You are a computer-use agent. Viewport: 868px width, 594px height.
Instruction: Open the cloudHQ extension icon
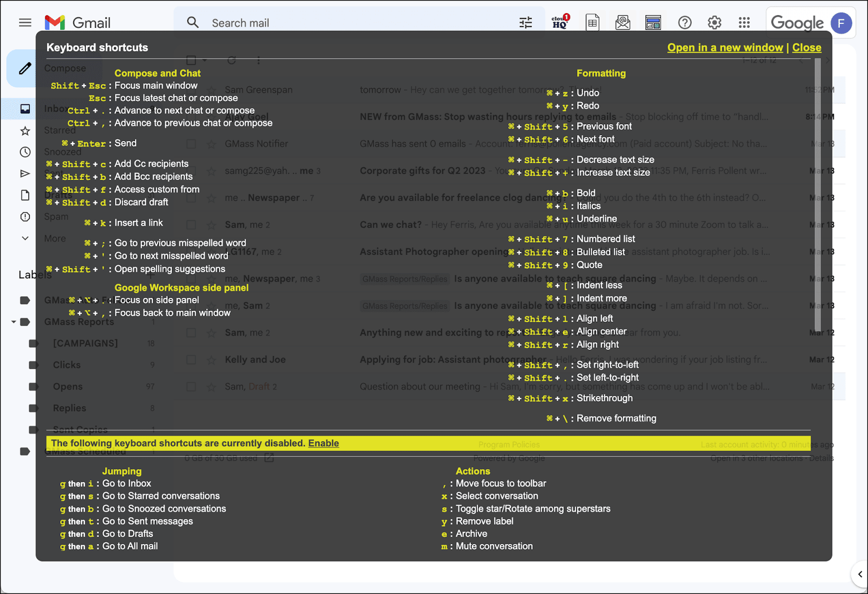(561, 22)
